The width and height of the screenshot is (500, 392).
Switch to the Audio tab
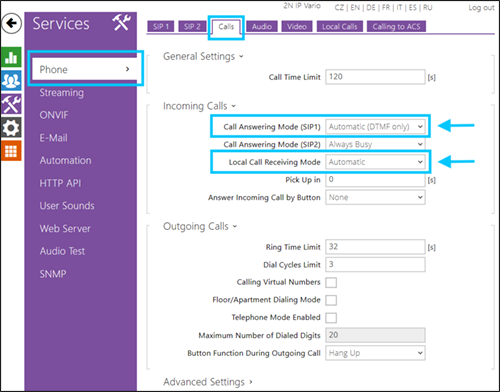[x=262, y=27]
